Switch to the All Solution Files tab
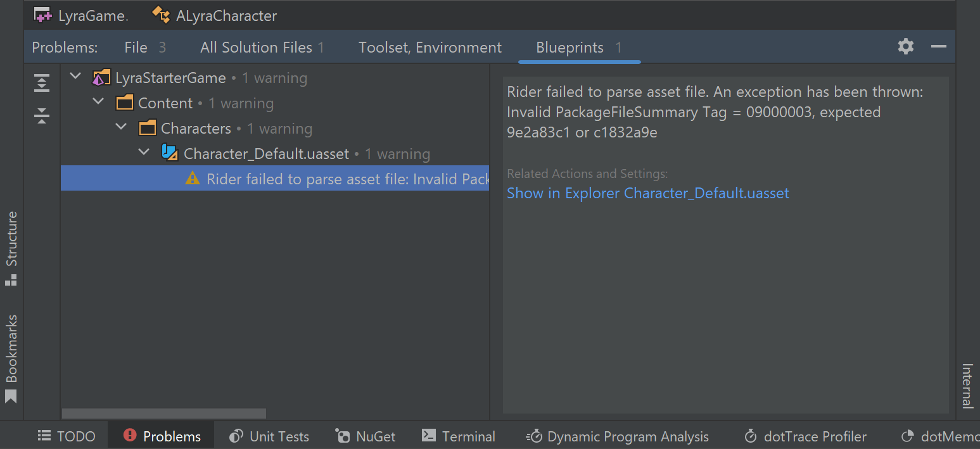The image size is (980, 449). (262, 47)
